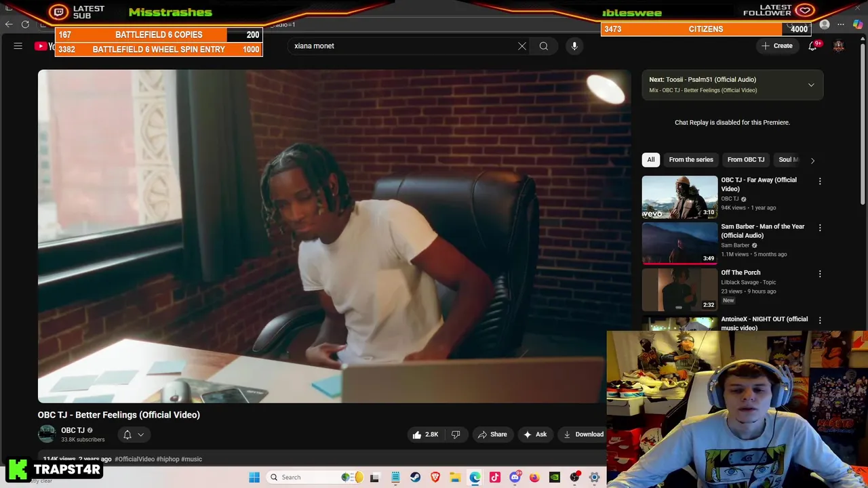
Task: Open Sam Barber channel name link
Action: click(735, 245)
